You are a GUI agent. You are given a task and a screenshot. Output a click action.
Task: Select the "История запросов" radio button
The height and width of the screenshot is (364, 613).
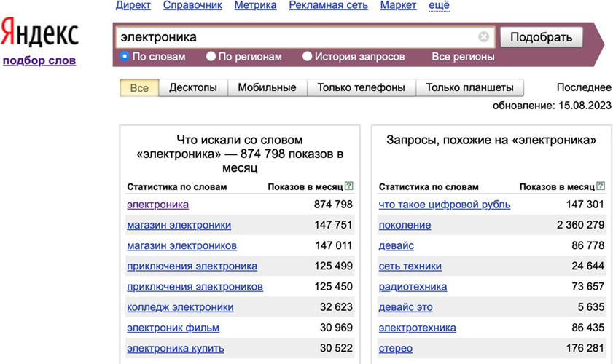(308, 56)
